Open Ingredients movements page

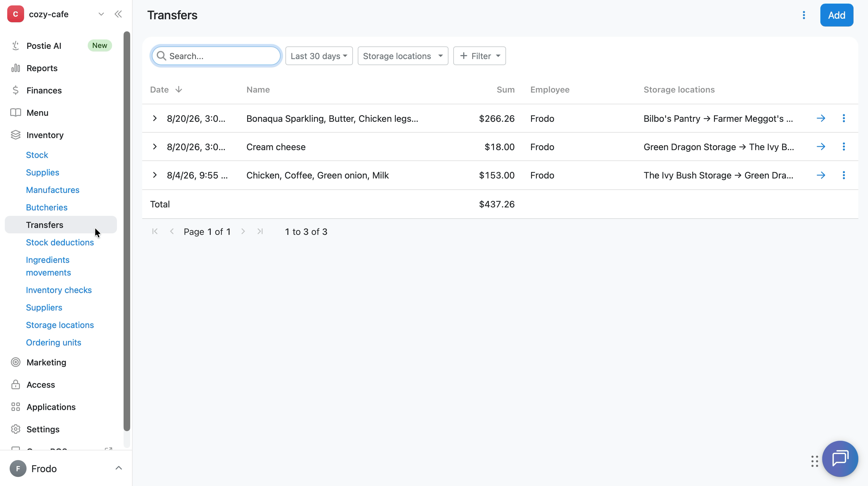[49, 266]
